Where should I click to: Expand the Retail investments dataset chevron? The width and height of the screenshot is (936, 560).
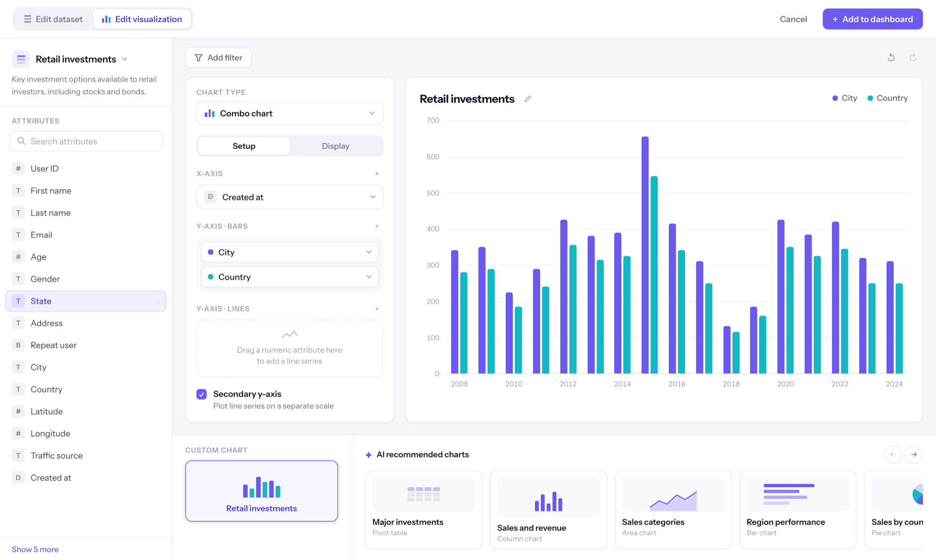(124, 59)
